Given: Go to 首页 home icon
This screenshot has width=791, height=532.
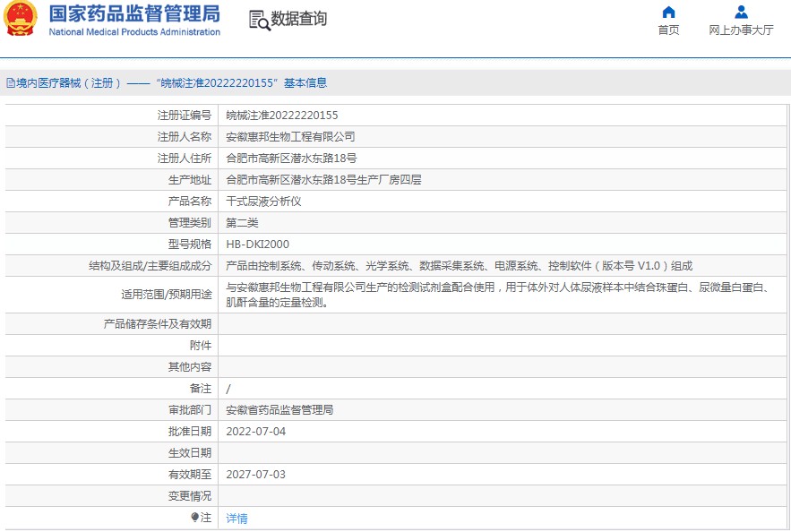Looking at the screenshot, I should (x=668, y=12).
